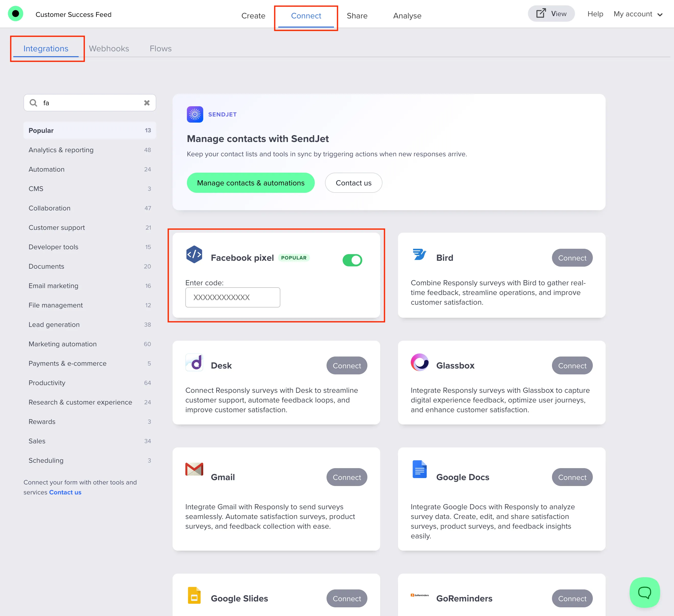Connect the Glassbox integration
The image size is (674, 616).
572,365
